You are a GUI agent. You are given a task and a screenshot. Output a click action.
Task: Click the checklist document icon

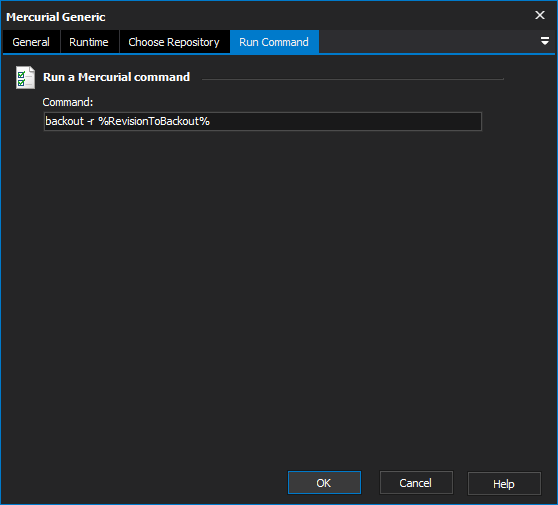[25, 77]
